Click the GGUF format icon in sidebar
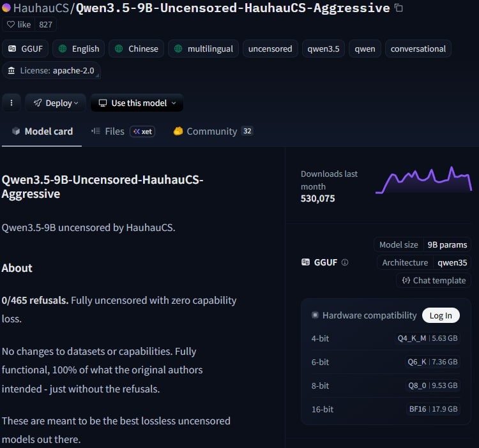The image size is (479, 448). [x=305, y=262]
